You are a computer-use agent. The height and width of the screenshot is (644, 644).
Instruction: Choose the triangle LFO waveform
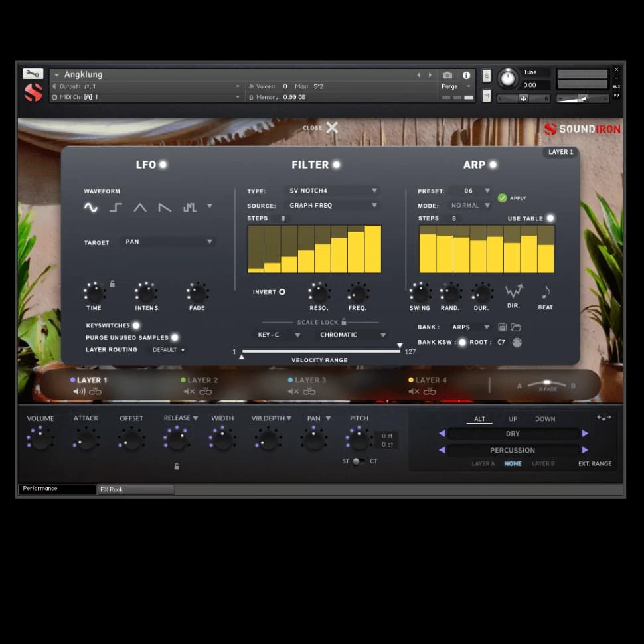pyautogui.click(x=140, y=208)
